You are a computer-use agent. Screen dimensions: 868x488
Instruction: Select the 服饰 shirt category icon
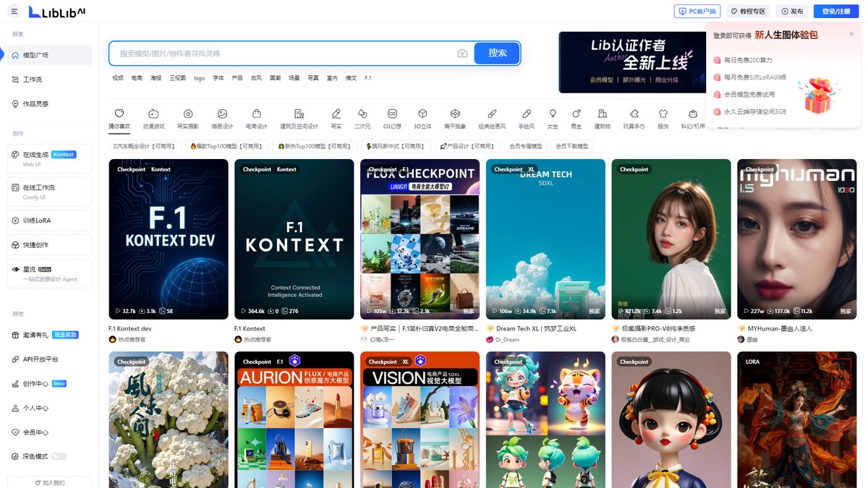[x=663, y=114]
